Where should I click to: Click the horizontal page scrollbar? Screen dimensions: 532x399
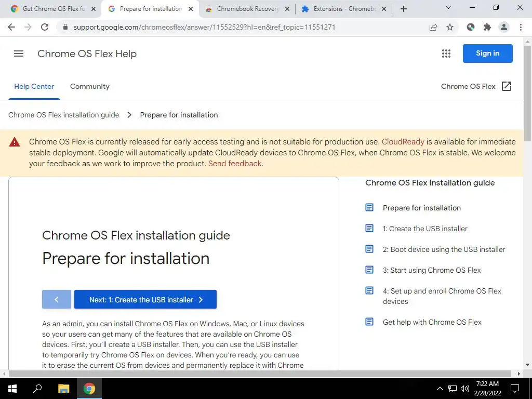(260, 374)
